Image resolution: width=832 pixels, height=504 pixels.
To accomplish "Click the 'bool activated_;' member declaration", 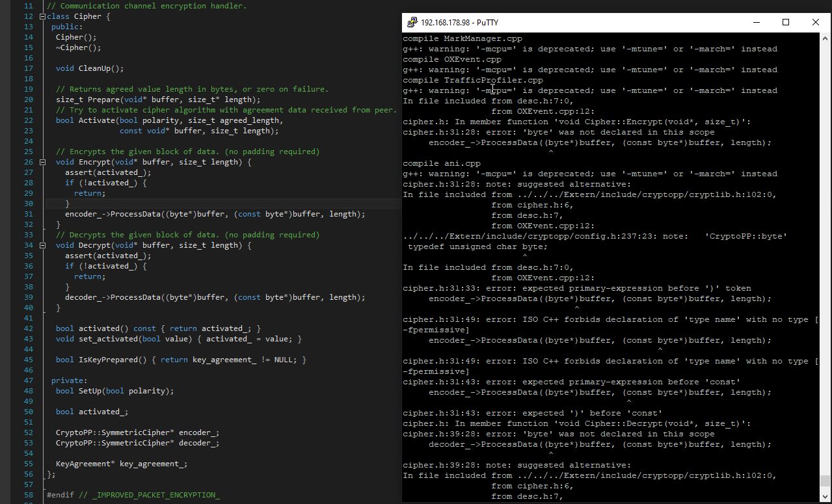I will pyautogui.click(x=92, y=412).
